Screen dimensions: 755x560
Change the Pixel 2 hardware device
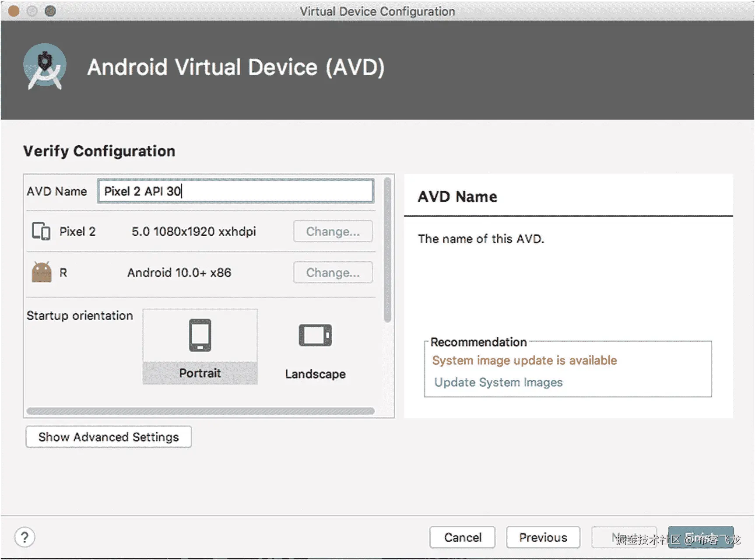click(x=333, y=231)
